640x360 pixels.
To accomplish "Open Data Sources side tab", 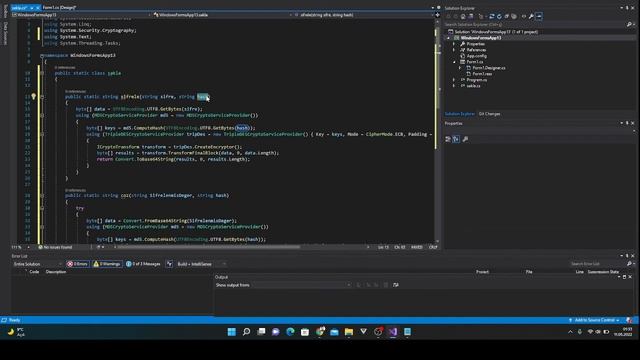I will click(x=5, y=33).
